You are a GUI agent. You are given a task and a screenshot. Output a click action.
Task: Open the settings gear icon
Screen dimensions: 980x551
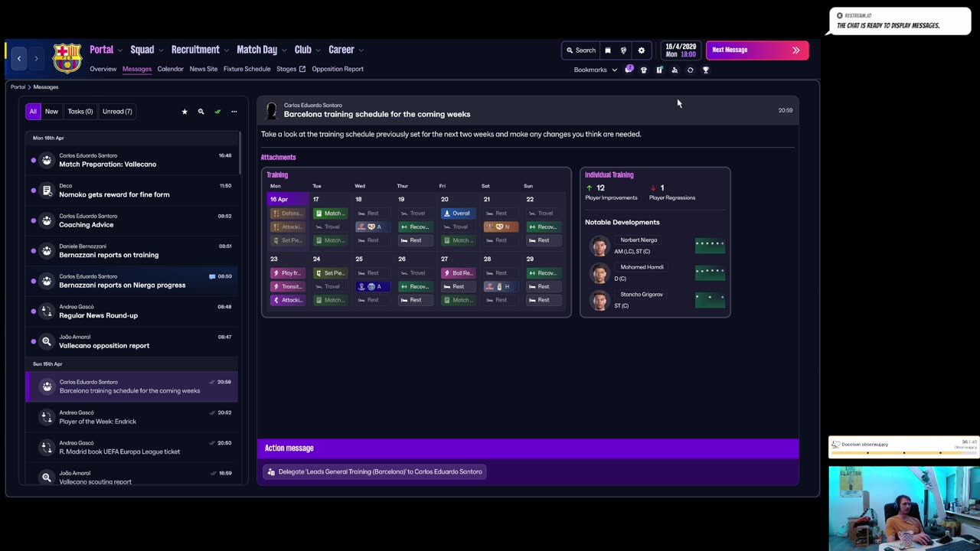(x=642, y=51)
